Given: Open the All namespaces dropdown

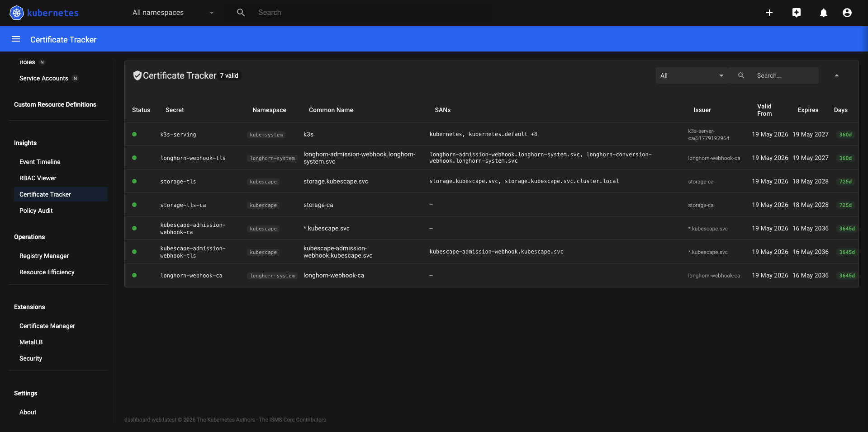Looking at the screenshot, I should (173, 13).
